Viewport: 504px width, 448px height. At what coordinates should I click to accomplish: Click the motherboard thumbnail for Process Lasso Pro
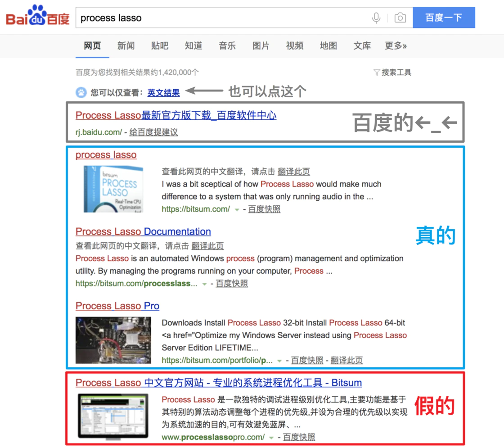click(x=113, y=340)
